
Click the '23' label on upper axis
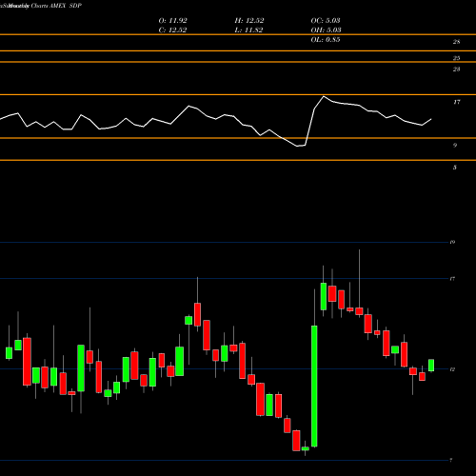(x=456, y=69)
